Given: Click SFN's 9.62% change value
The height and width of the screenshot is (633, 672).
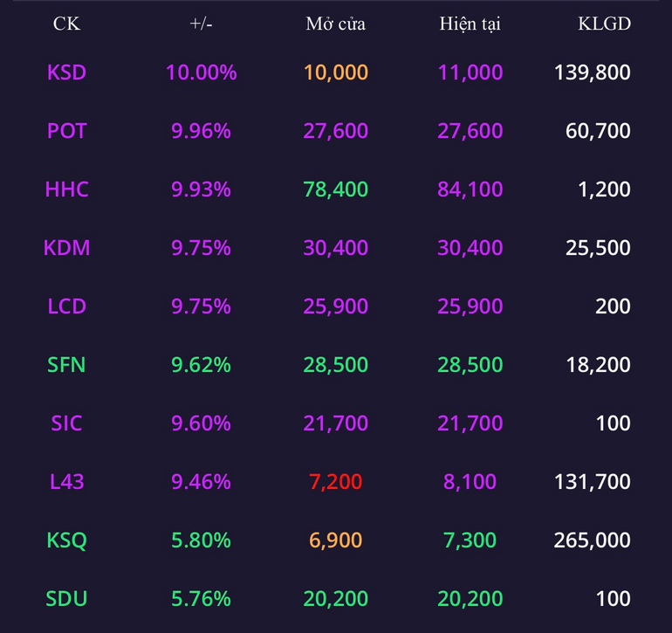Looking at the screenshot, I should click(x=201, y=365).
